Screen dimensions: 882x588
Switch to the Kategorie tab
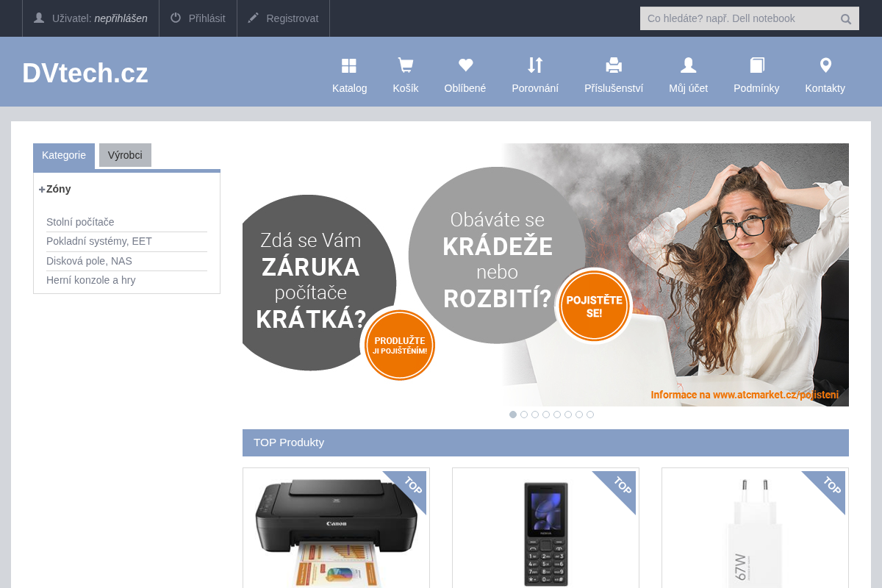click(x=64, y=155)
